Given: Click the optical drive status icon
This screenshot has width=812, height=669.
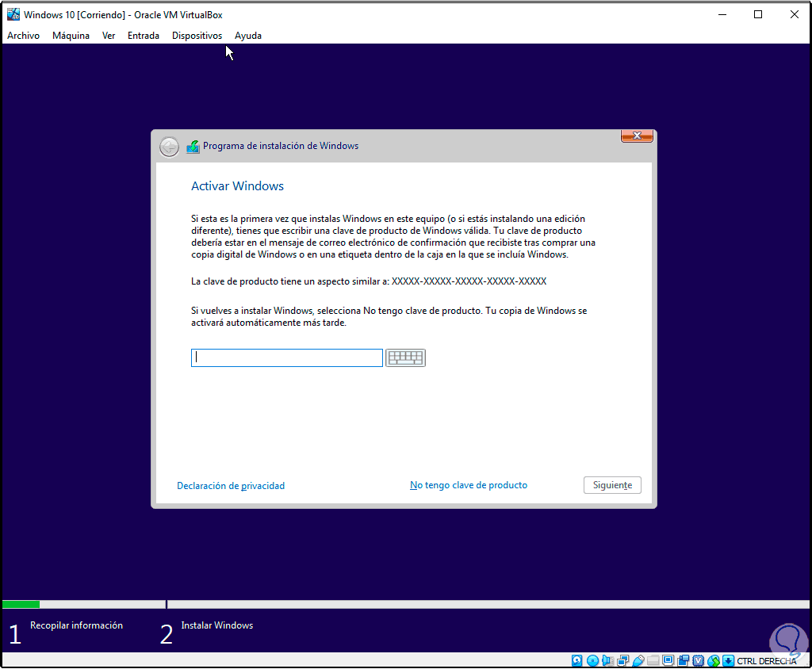Looking at the screenshot, I should [592, 661].
